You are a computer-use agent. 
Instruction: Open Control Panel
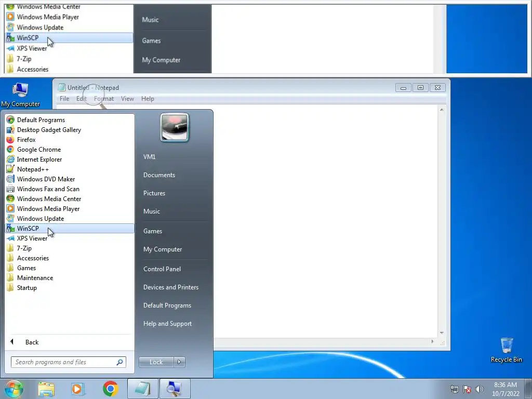[x=162, y=269]
